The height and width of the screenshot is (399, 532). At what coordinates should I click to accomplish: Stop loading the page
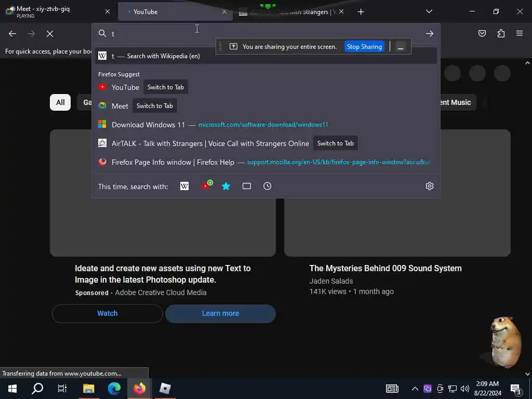[x=49, y=34]
